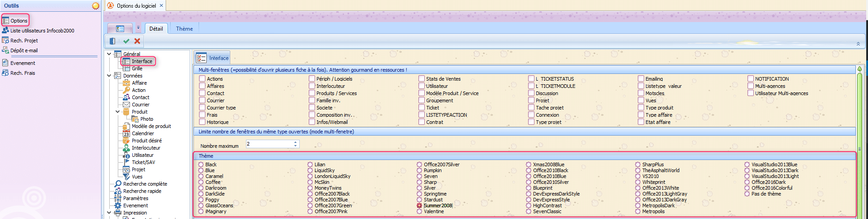Increase Nombre maximum with up arrow
868x219 pixels.
pos(295,142)
